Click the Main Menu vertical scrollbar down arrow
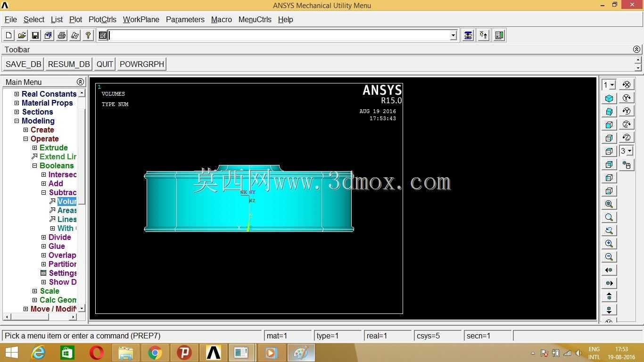The image size is (644, 362). [x=82, y=308]
